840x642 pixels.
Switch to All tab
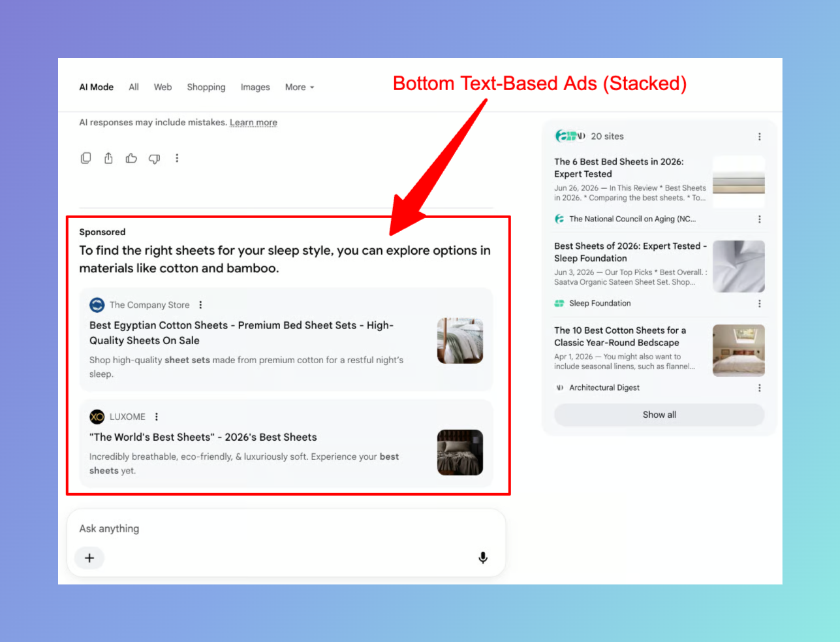coord(134,87)
